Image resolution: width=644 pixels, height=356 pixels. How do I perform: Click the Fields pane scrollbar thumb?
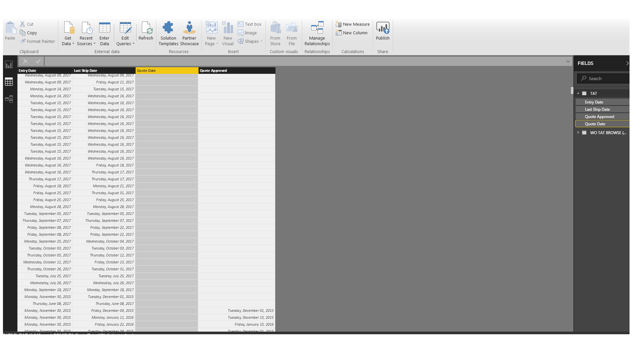[x=572, y=91]
